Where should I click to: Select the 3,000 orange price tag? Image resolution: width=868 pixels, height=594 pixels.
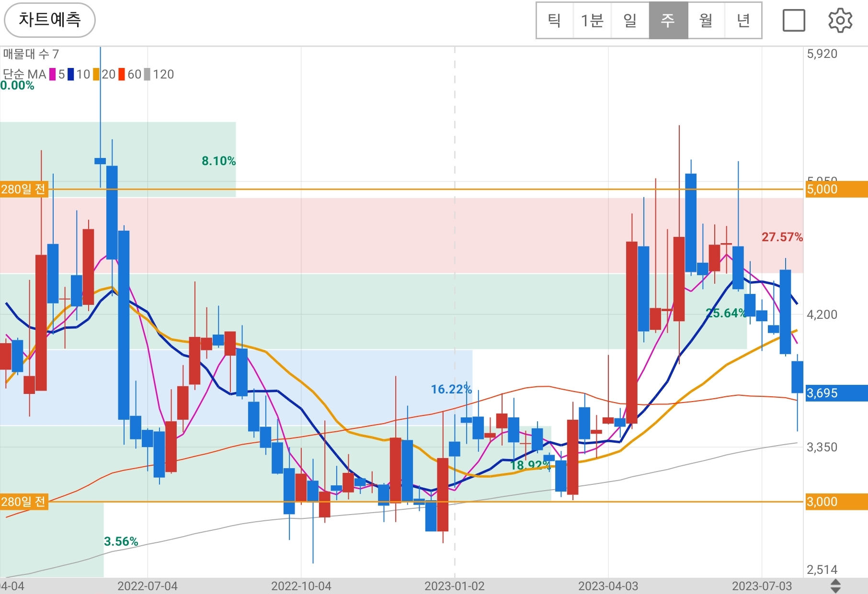pyautogui.click(x=836, y=502)
